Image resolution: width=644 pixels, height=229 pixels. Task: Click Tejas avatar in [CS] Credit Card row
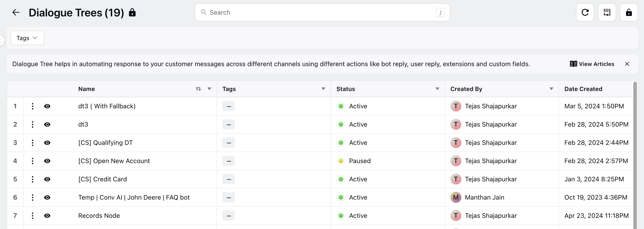tap(456, 179)
